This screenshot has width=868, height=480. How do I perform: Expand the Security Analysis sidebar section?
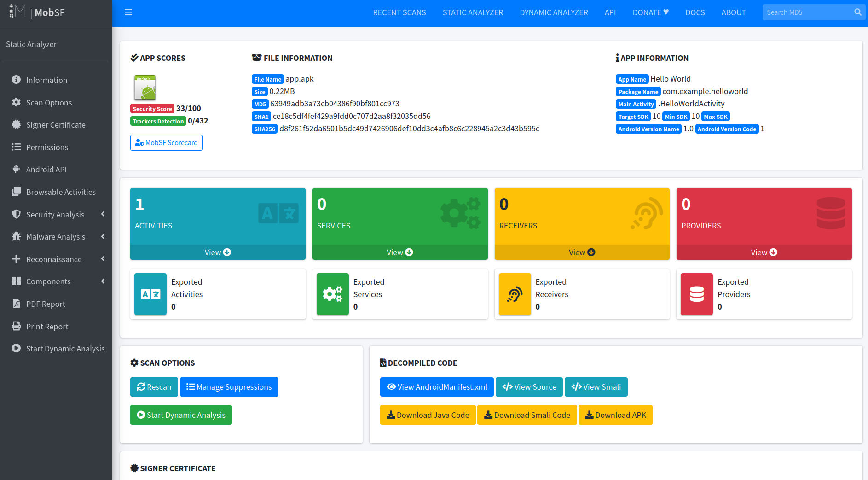(55, 215)
